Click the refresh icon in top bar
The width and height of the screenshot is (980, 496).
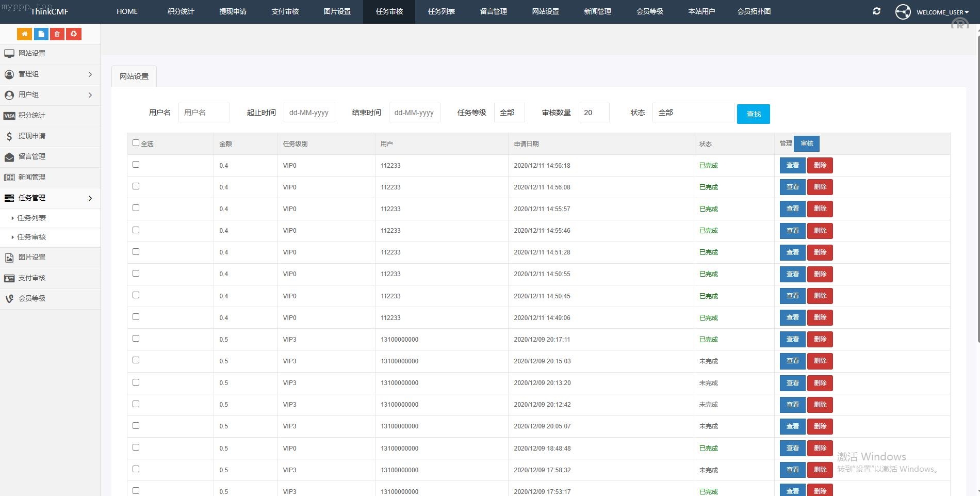click(x=876, y=11)
